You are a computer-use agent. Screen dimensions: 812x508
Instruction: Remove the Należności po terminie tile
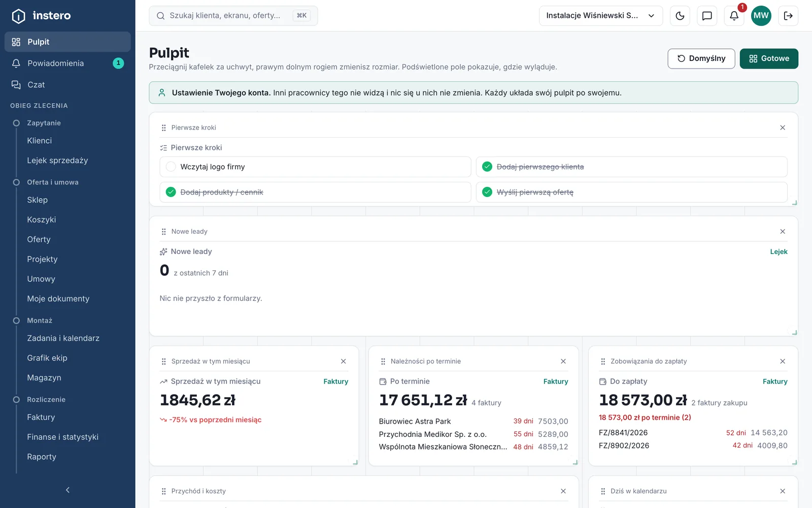563,362
